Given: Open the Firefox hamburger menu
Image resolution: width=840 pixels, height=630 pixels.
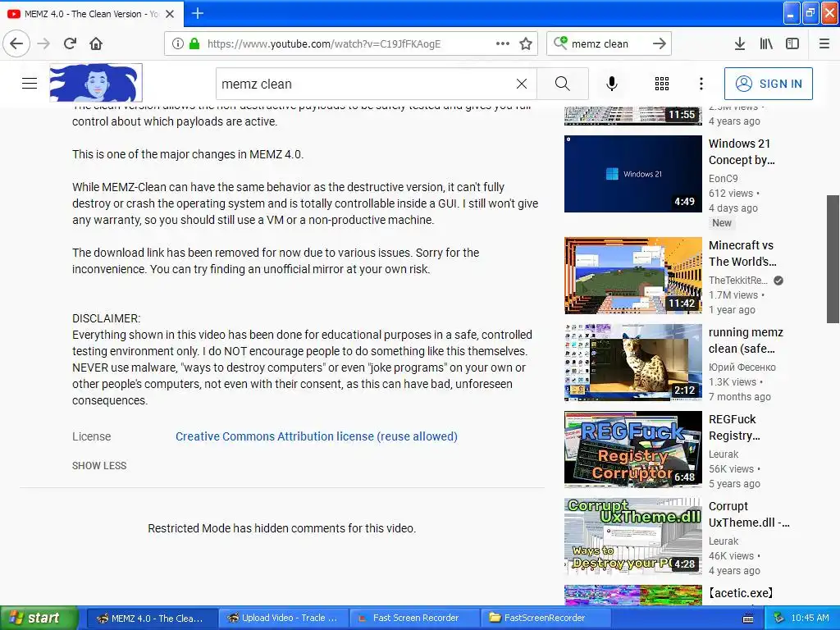Looking at the screenshot, I should [x=824, y=44].
